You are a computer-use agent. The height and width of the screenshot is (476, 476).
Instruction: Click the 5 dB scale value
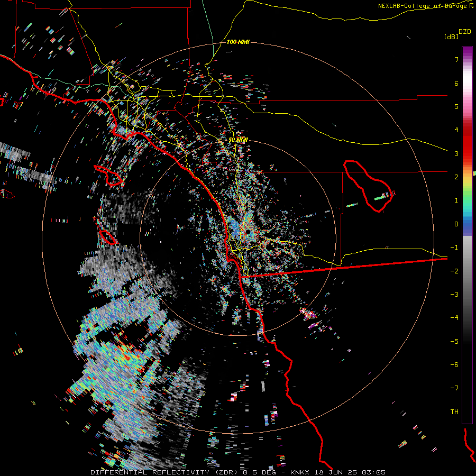pos(456,106)
